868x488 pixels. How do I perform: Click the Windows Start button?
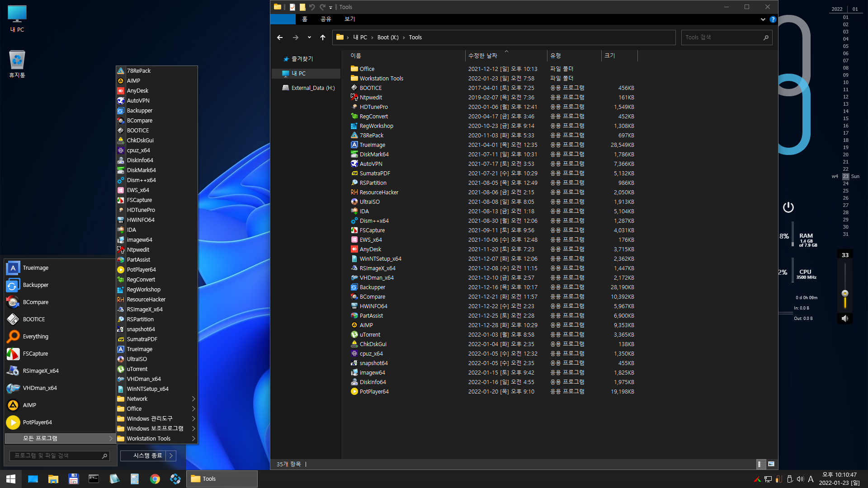point(11,479)
